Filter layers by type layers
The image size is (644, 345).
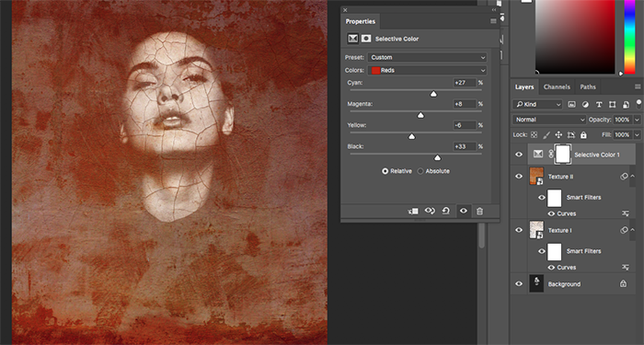(599, 104)
